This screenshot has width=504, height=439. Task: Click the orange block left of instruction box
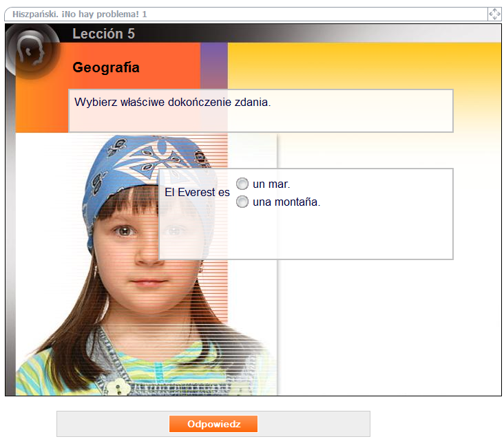(42, 111)
